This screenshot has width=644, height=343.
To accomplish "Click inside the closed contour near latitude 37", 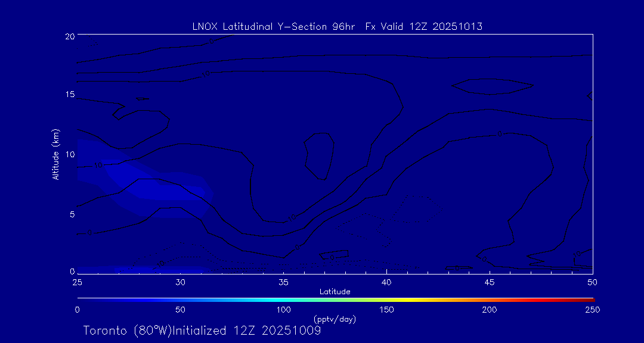I will [x=318, y=155].
